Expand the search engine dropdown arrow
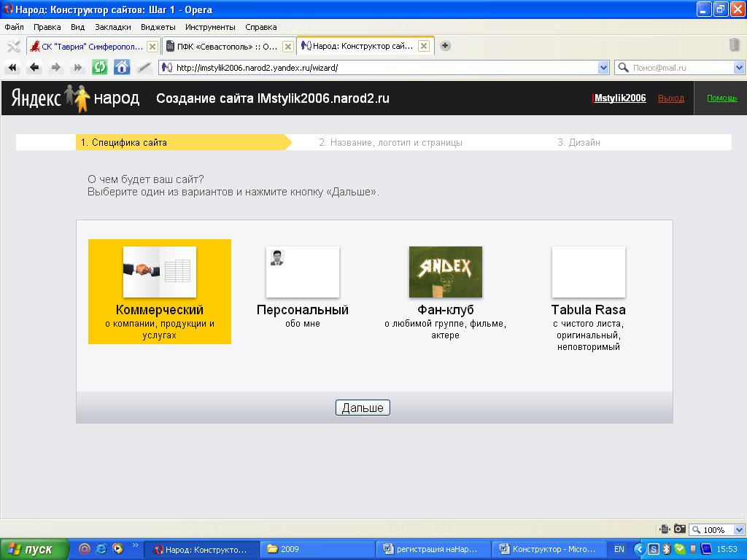 point(739,68)
